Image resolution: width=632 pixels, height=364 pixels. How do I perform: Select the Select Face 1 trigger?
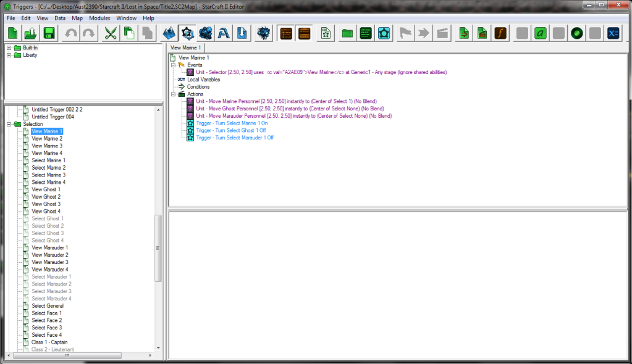[47, 313]
